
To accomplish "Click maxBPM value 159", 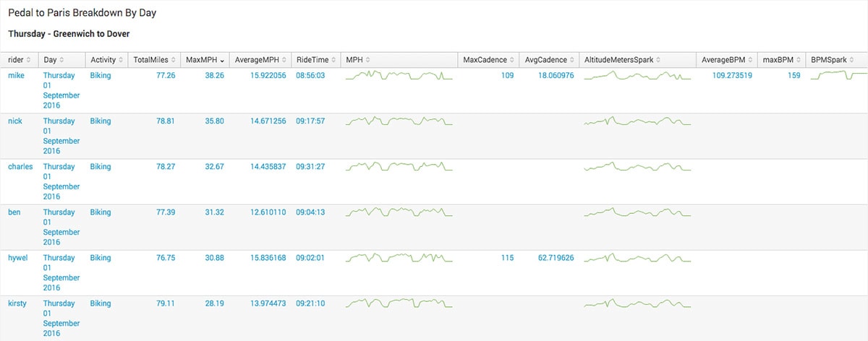I will [x=793, y=75].
